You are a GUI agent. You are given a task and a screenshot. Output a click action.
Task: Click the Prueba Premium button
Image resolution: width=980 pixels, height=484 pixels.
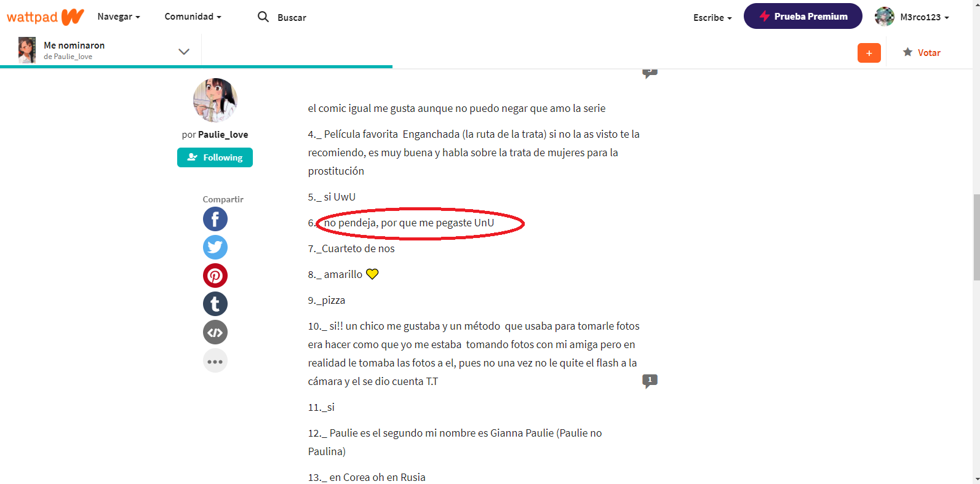pos(803,16)
